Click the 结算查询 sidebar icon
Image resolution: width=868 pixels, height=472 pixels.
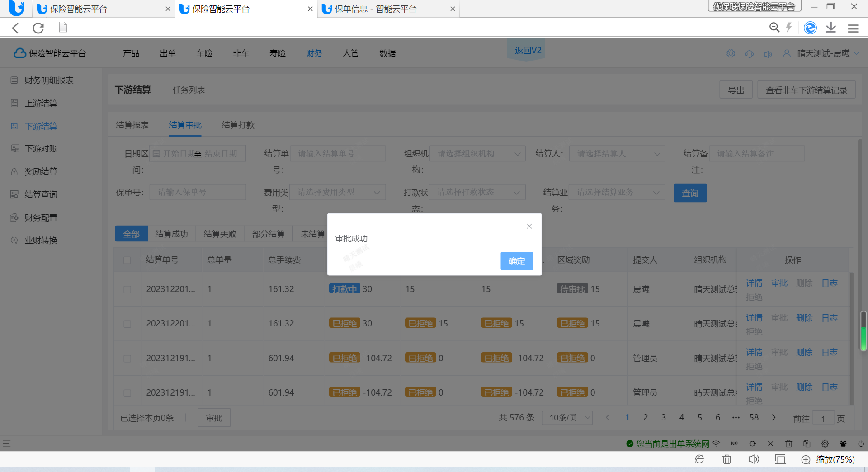[x=14, y=194]
